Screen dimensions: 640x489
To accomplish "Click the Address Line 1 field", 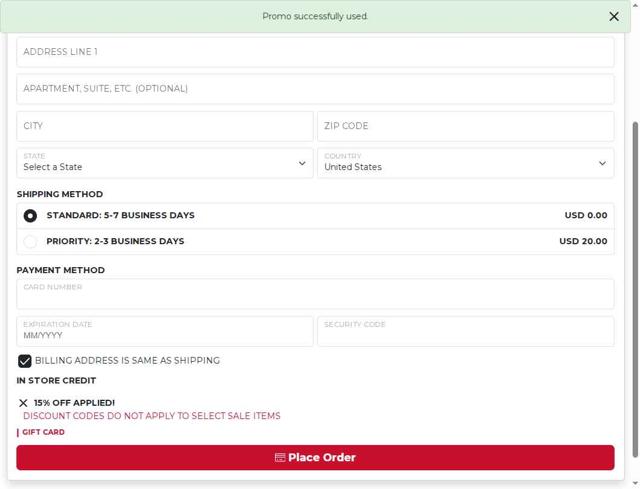I will [x=315, y=52].
